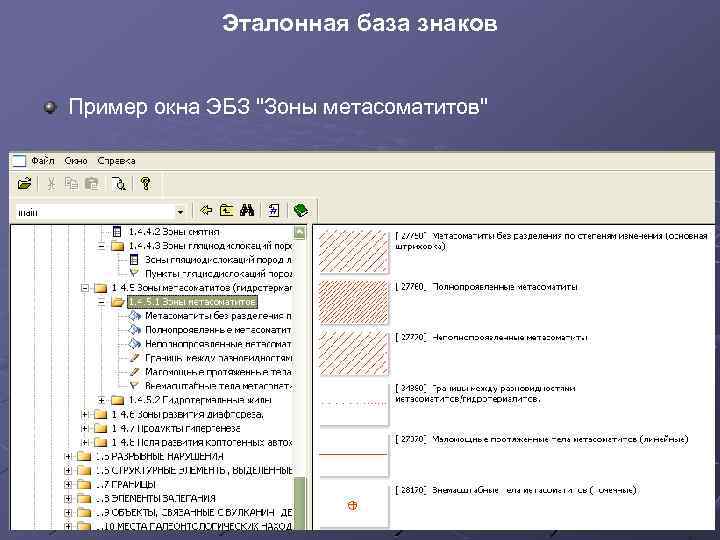Open the Окно menu
This screenshot has height=540, width=720.
76,161
